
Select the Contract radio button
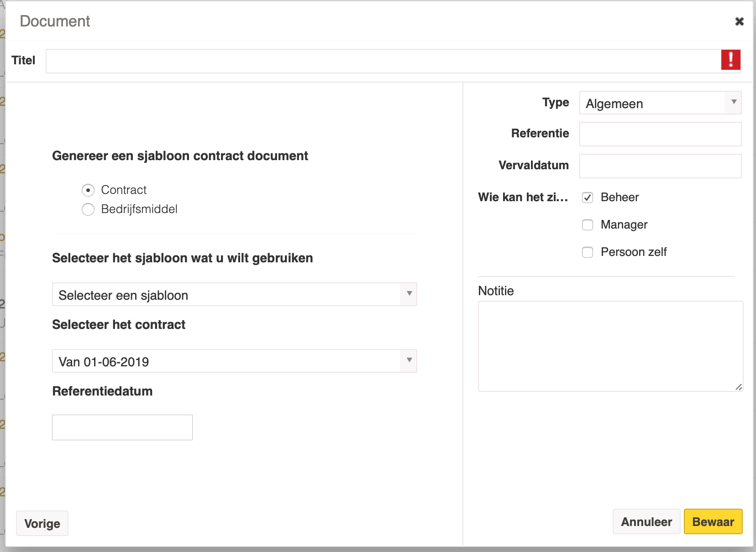click(88, 190)
